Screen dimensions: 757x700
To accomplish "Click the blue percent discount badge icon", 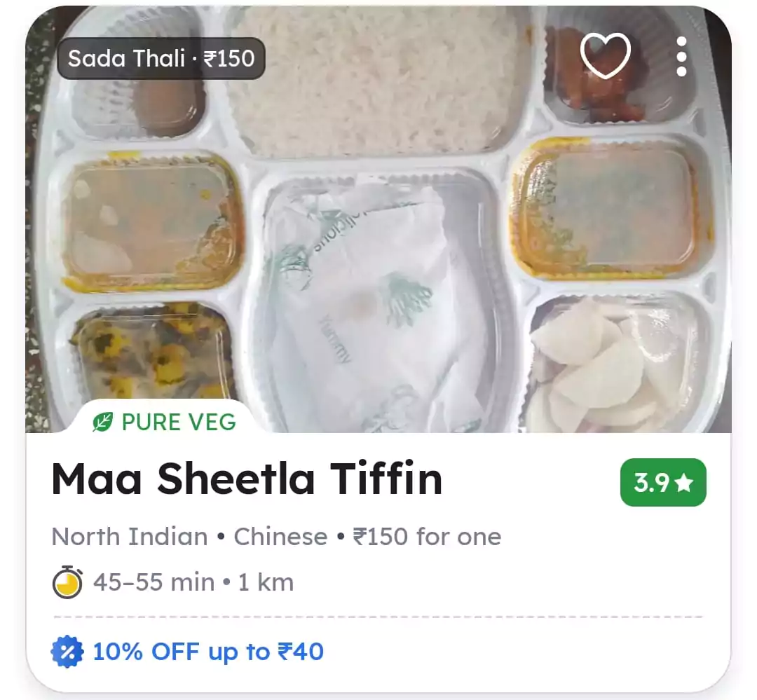I will coord(67,652).
